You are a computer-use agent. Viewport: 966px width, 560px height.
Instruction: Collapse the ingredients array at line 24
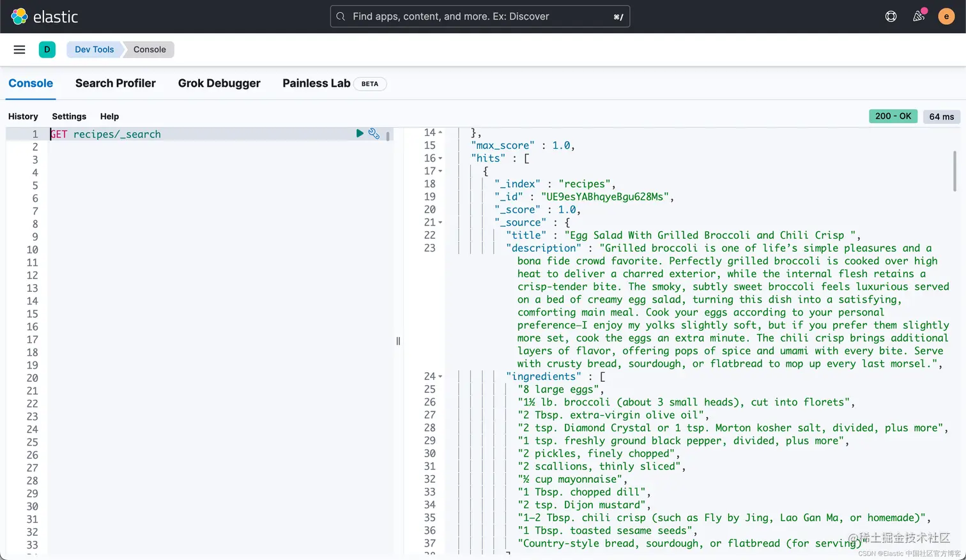pyautogui.click(x=440, y=377)
